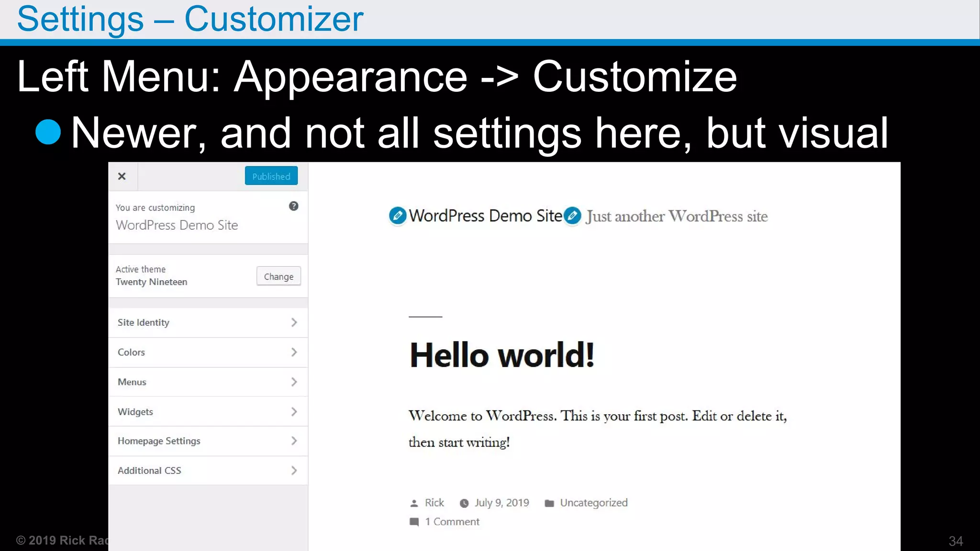Select the Just another WordPress site tagline

click(x=677, y=216)
